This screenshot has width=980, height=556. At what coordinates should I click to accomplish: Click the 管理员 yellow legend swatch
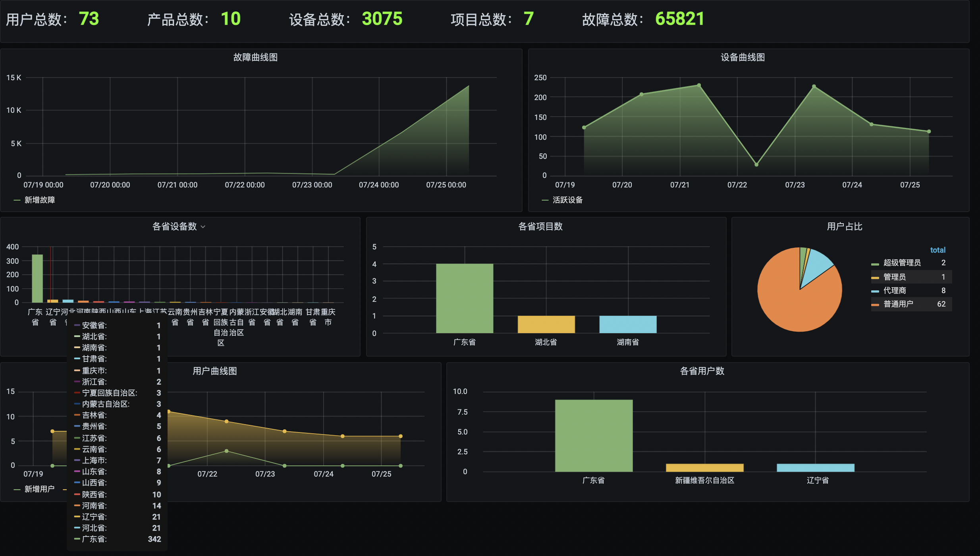tap(875, 278)
